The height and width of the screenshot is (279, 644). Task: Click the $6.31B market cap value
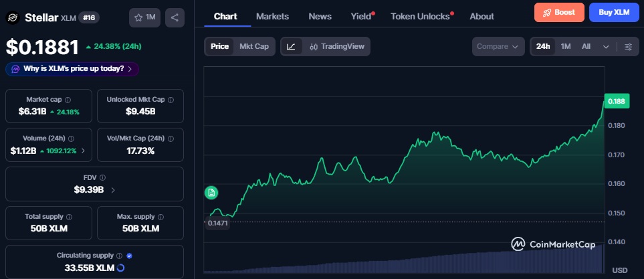tap(33, 112)
